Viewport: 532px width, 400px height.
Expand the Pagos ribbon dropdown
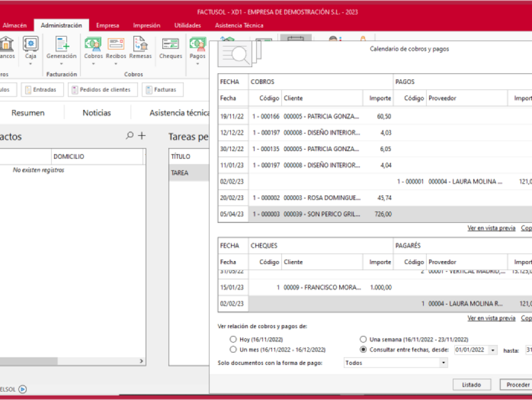point(198,65)
